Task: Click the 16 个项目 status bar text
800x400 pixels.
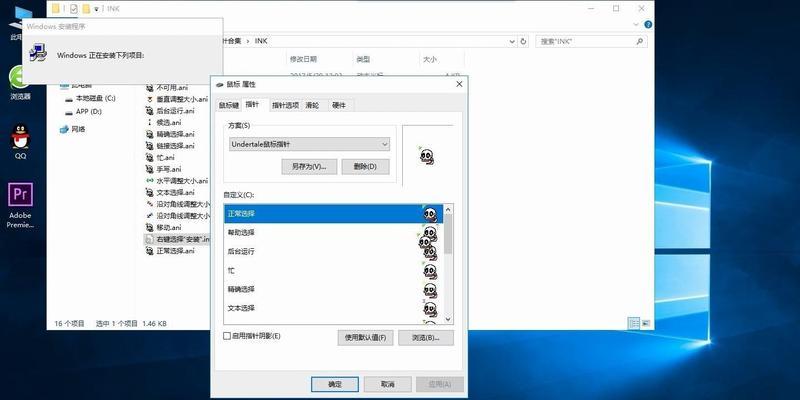Action: point(69,323)
